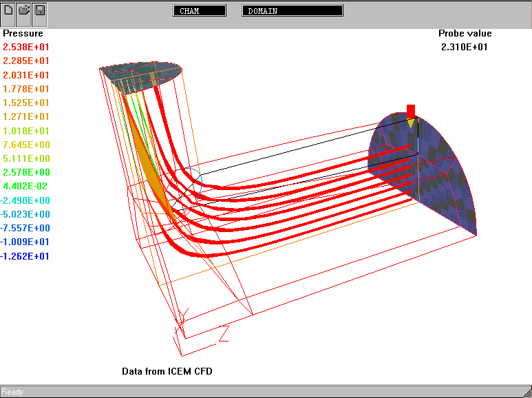Viewport: 532px width, 398px height.
Task: Select the orange 1.778E+01 legend entry
Action: coord(26,89)
